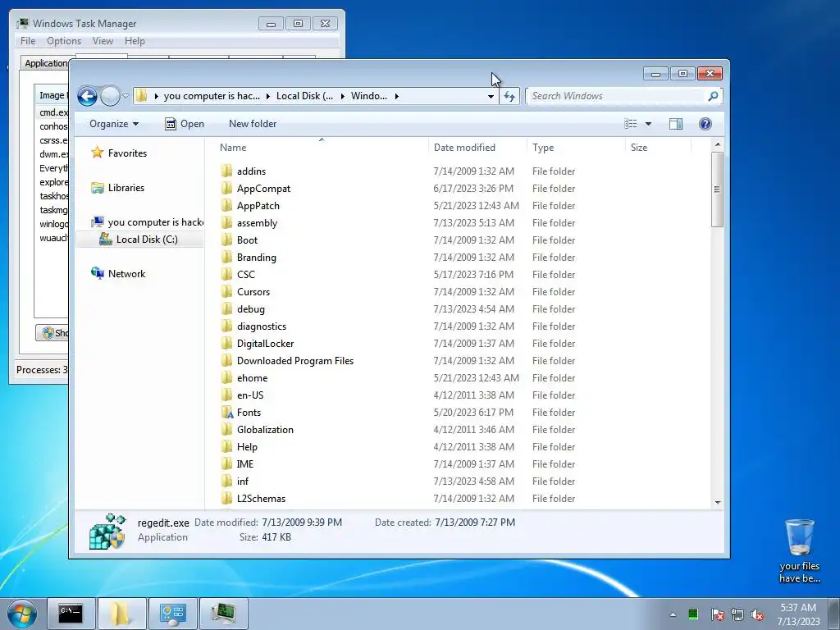This screenshot has height=630, width=840.
Task: Click the refresh icon beside address bar
Action: 509,97
